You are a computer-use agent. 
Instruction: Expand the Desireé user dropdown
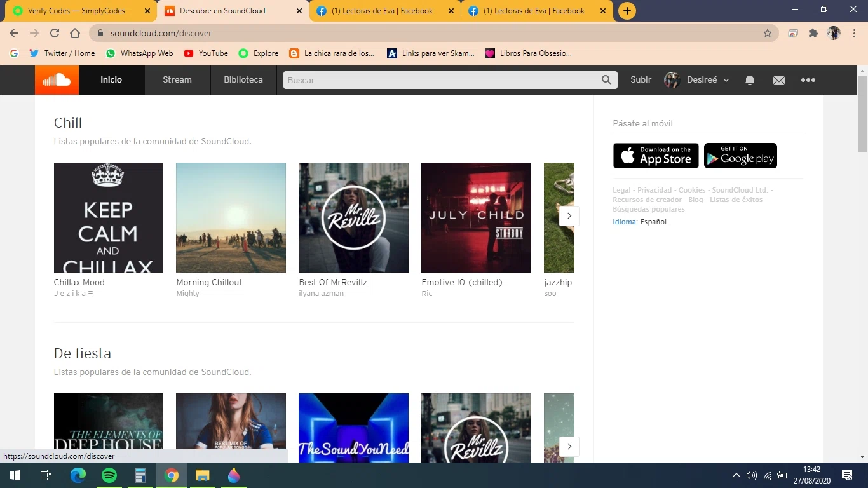coord(726,81)
